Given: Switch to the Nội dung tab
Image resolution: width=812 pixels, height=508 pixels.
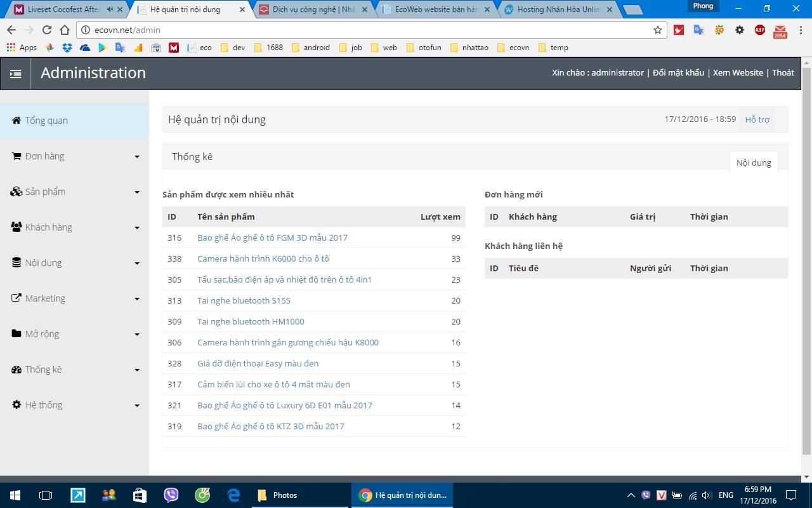Looking at the screenshot, I should (754, 163).
